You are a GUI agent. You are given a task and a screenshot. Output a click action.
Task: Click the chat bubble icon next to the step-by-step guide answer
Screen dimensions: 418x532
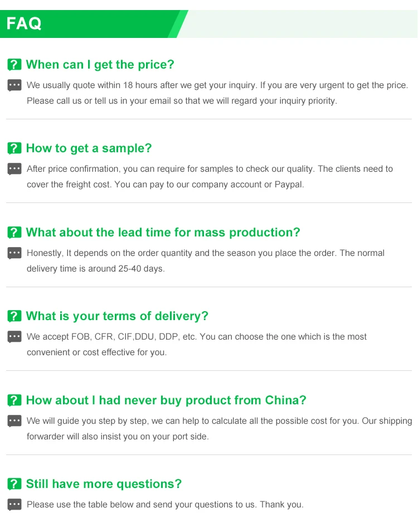pos(14,421)
